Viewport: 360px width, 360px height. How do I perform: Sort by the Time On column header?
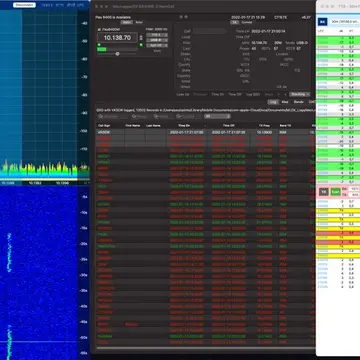pyautogui.click(x=187, y=126)
